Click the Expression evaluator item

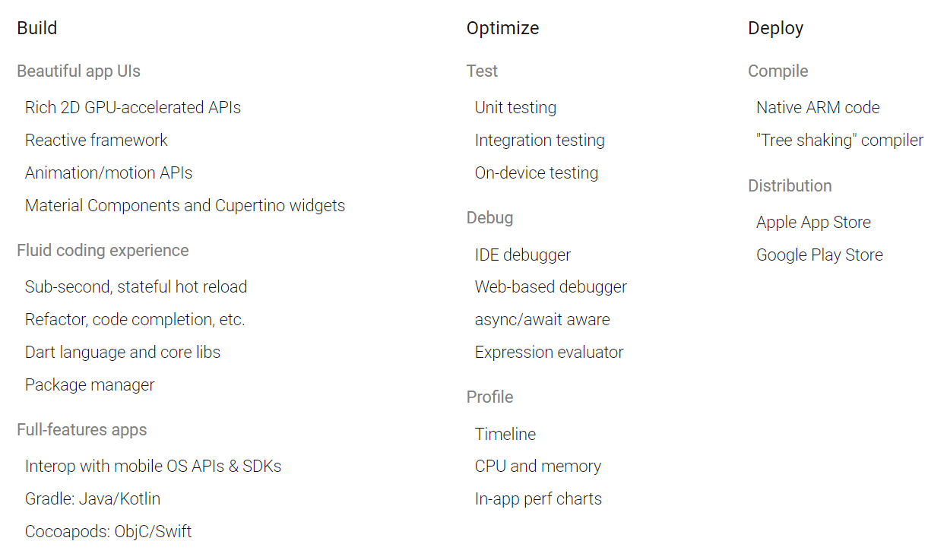coord(550,353)
